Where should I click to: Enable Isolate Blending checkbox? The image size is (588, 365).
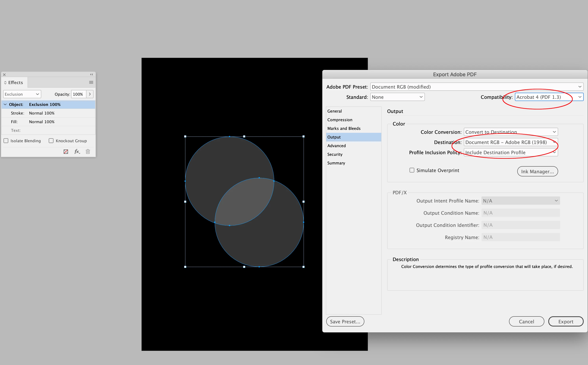(x=6, y=141)
